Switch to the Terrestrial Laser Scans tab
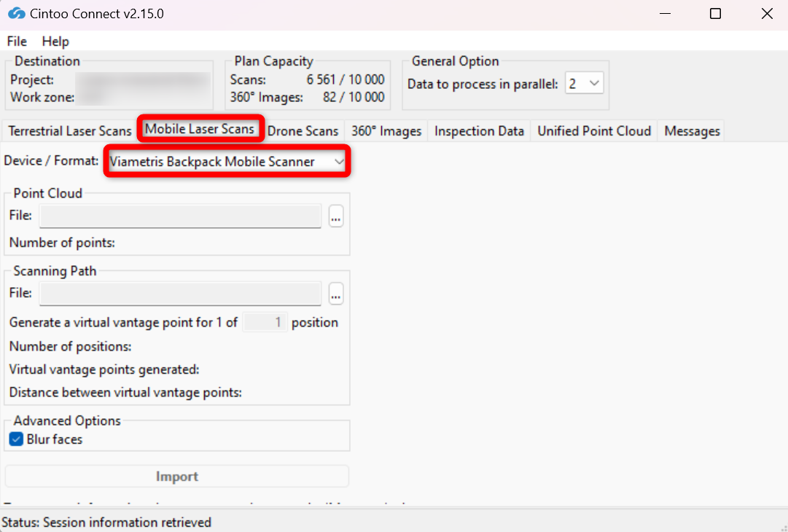The width and height of the screenshot is (788, 532). pyautogui.click(x=70, y=131)
